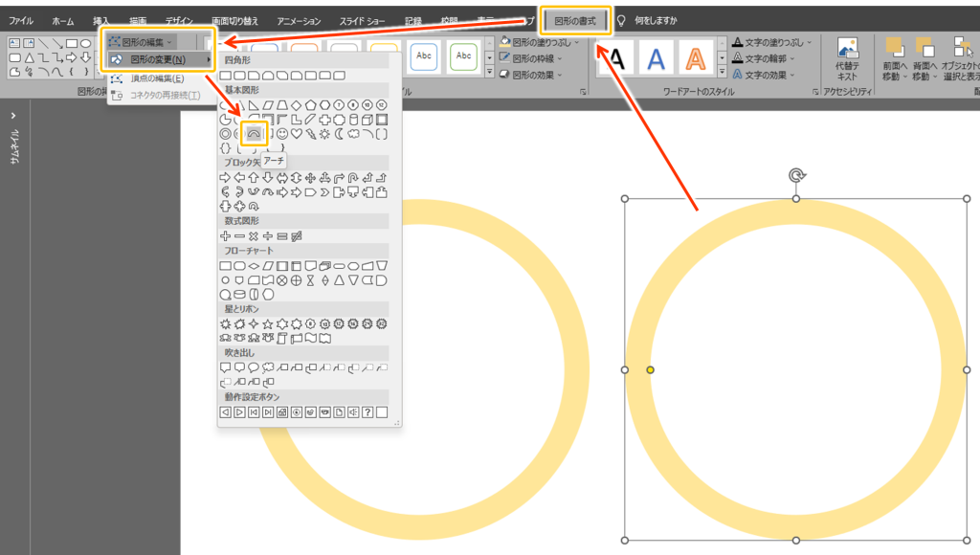Image resolution: width=980 pixels, height=555 pixels.
Task: Pick the heart shape from basic shapes
Action: 297,135
